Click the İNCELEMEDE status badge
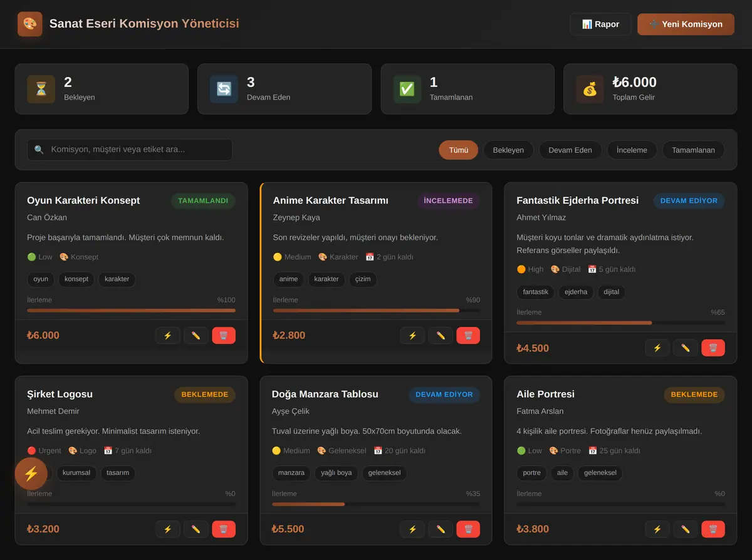Viewport: 752px width, 560px height. click(448, 201)
